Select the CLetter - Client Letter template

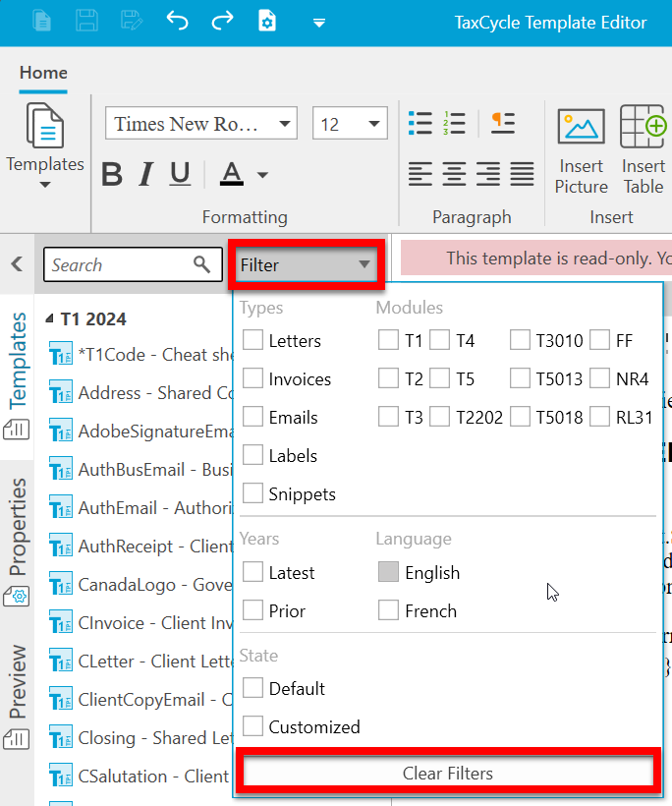tap(141, 662)
